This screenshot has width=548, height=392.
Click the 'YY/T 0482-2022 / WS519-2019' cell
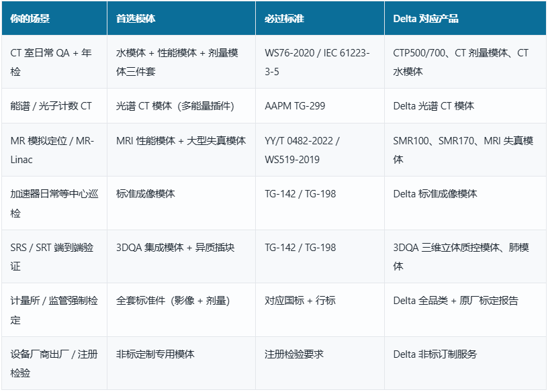pos(320,150)
